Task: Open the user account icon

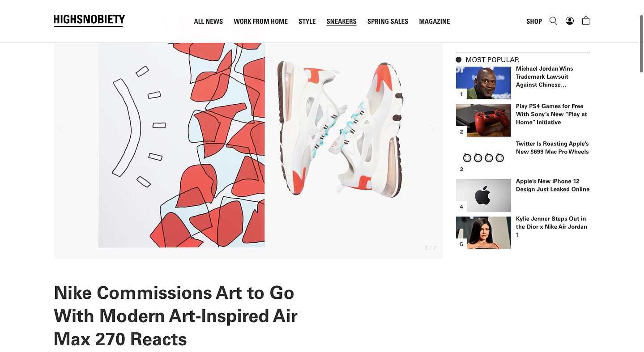Action: pyautogui.click(x=569, y=21)
